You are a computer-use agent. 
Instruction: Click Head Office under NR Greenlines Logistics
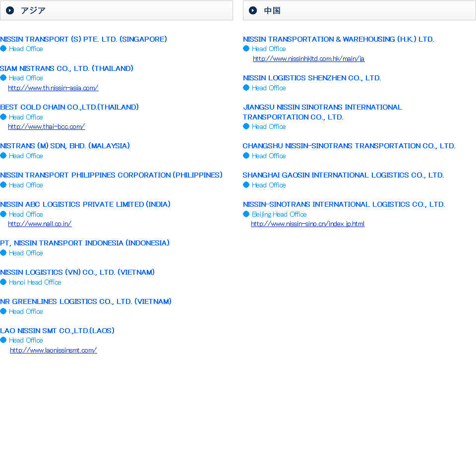[26, 312]
